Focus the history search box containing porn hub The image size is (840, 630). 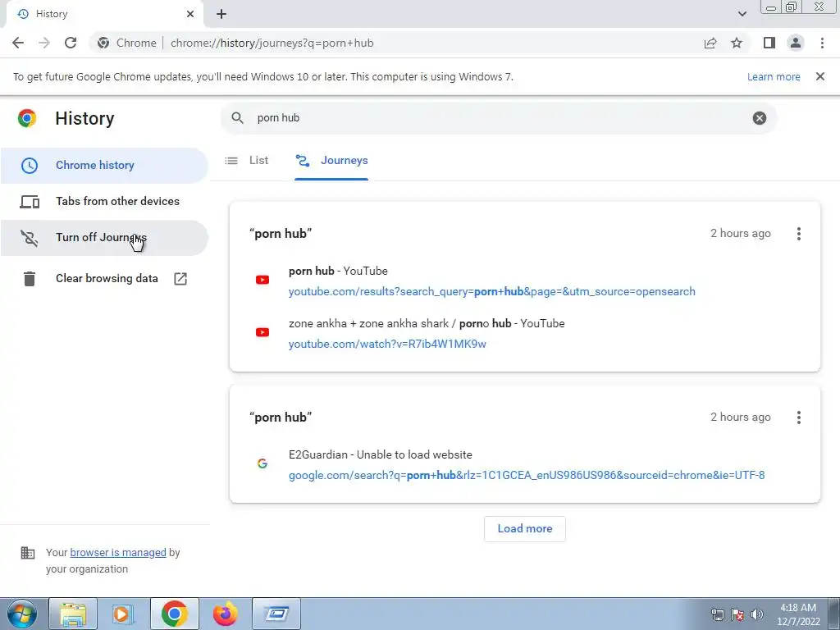(498, 118)
